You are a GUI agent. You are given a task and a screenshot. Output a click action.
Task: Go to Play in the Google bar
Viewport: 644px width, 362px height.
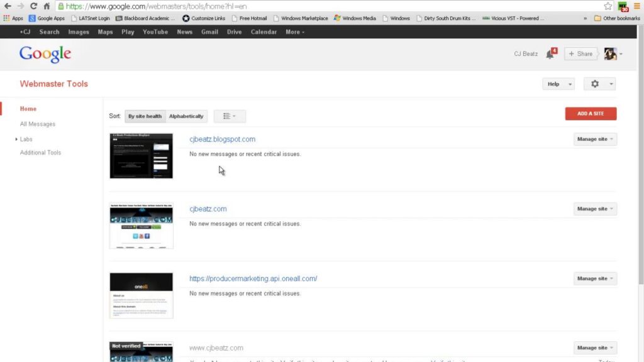pyautogui.click(x=128, y=32)
